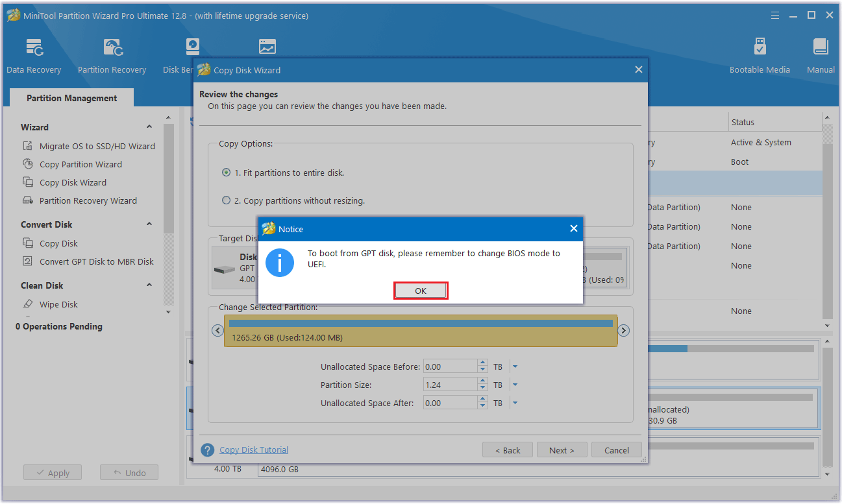This screenshot has height=504, width=842.
Task: Click Next in Copy Disk Wizard
Action: point(562,450)
